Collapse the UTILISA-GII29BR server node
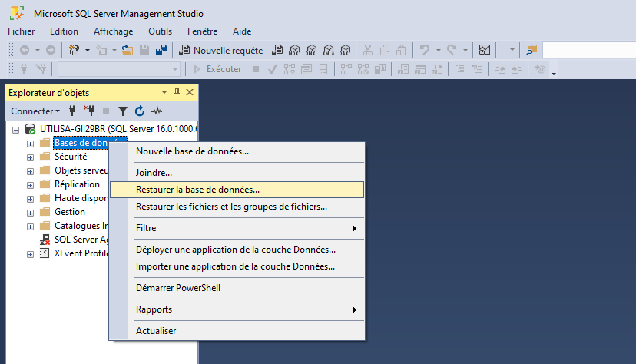Viewport: 636px width, 364px height. (x=16, y=130)
